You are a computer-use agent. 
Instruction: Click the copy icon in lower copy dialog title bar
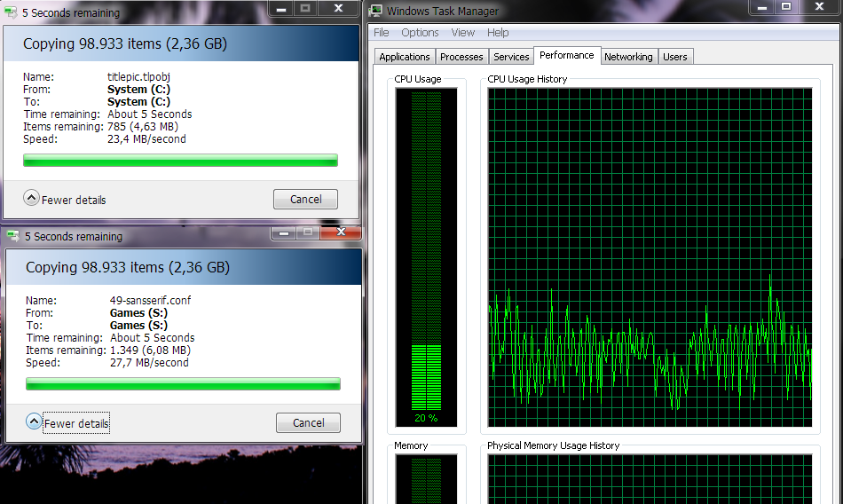coord(13,236)
